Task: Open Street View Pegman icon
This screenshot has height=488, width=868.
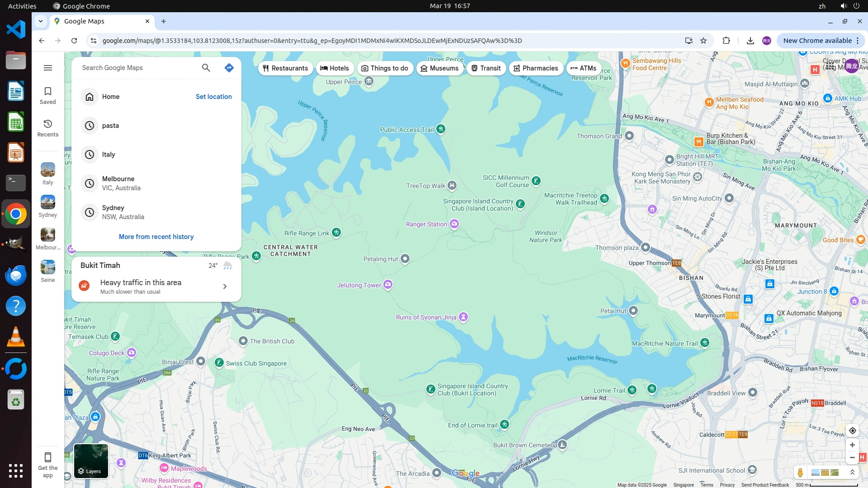Action: click(800, 473)
